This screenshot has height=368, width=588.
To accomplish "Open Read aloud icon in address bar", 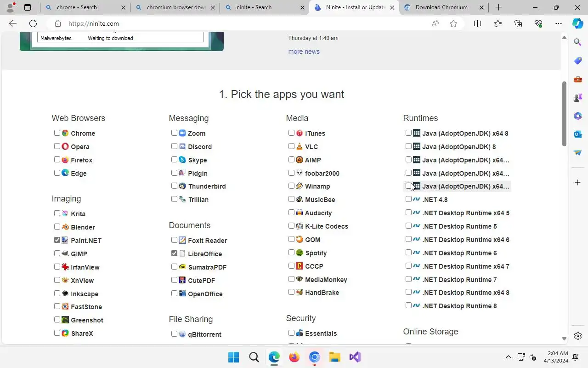I will (x=435, y=23).
